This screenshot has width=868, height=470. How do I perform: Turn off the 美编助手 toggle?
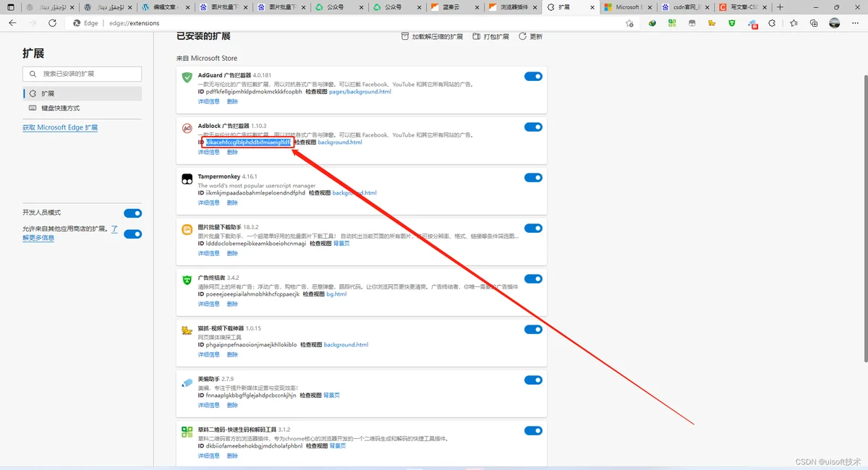(x=533, y=380)
